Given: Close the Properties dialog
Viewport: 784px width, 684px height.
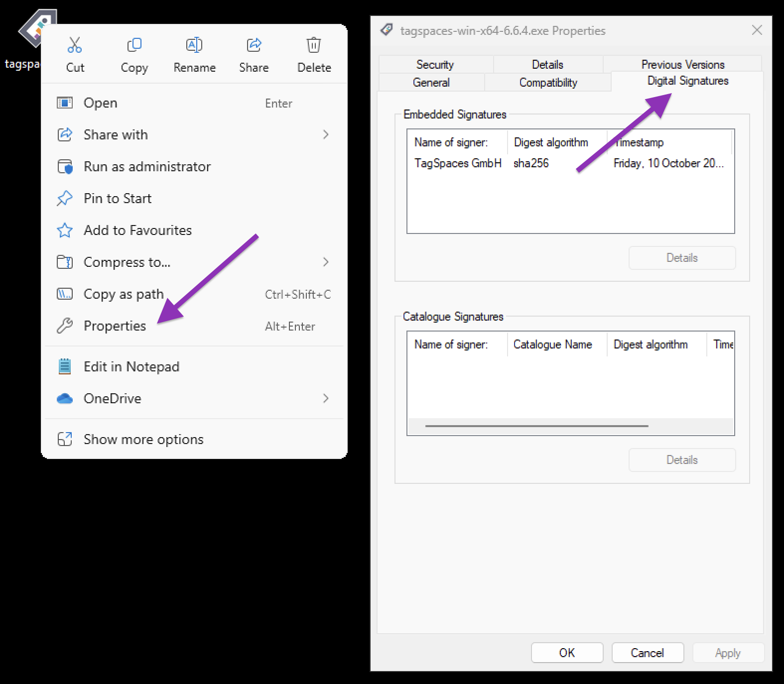Looking at the screenshot, I should tap(757, 30).
